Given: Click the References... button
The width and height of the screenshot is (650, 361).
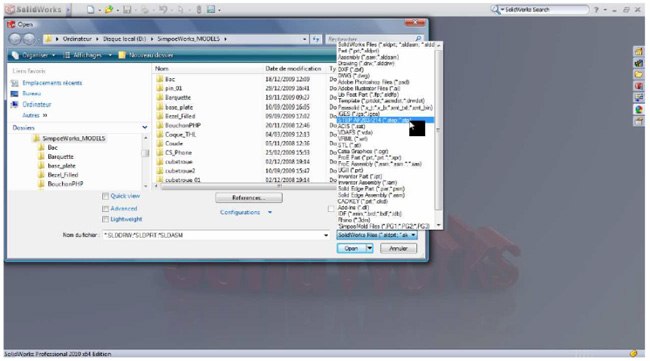Looking at the screenshot, I should [x=249, y=198].
